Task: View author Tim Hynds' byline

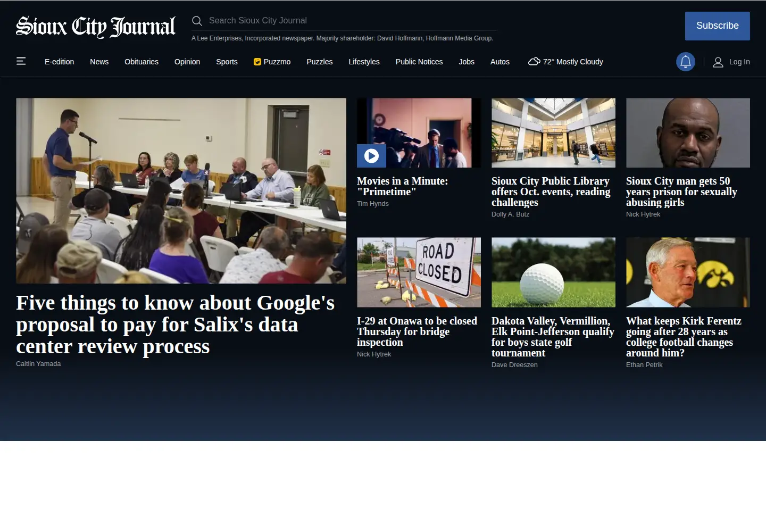Action: pyautogui.click(x=373, y=204)
